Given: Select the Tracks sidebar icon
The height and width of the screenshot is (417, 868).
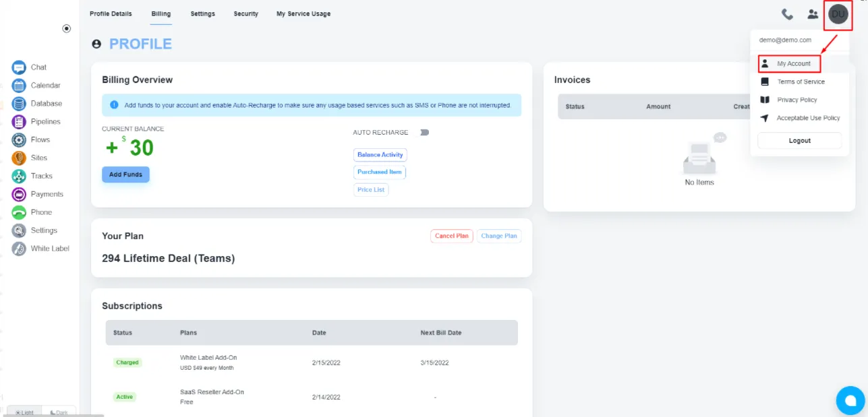Looking at the screenshot, I should pyautogui.click(x=19, y=176).
